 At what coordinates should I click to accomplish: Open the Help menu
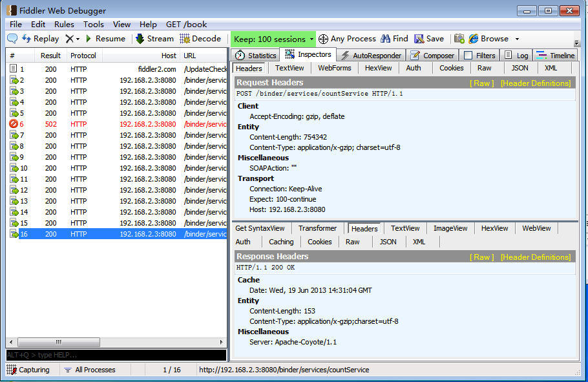[x=148, y=25]
